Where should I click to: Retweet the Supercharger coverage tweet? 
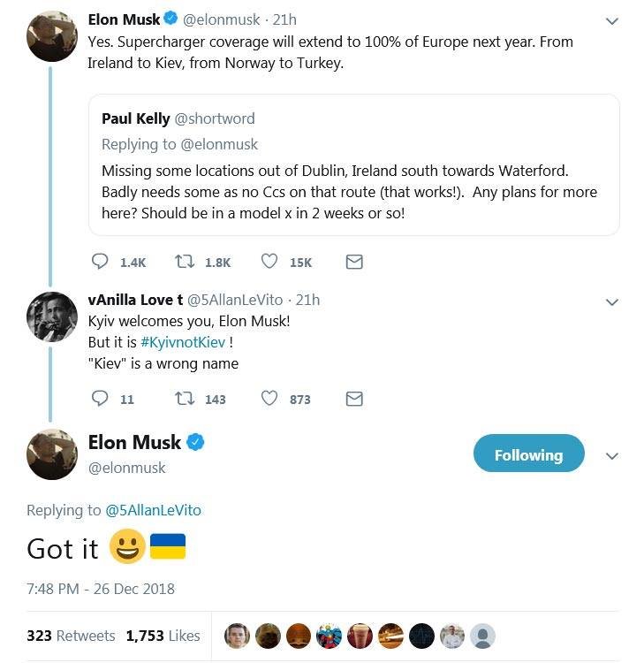186,262
